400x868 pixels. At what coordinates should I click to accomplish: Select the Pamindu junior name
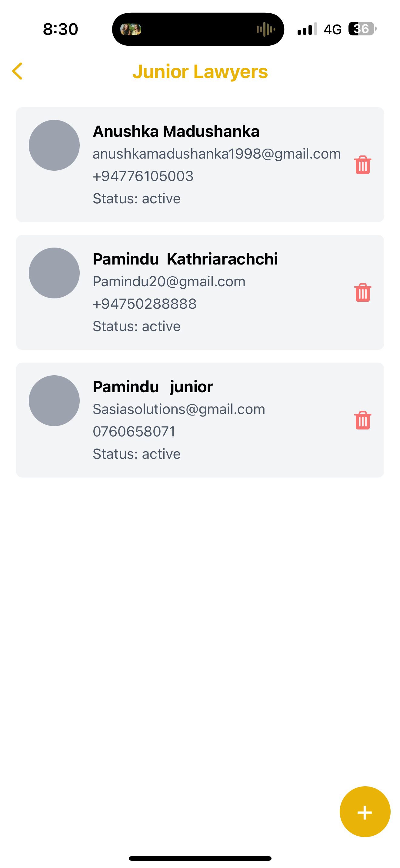(x=153, y=387)
